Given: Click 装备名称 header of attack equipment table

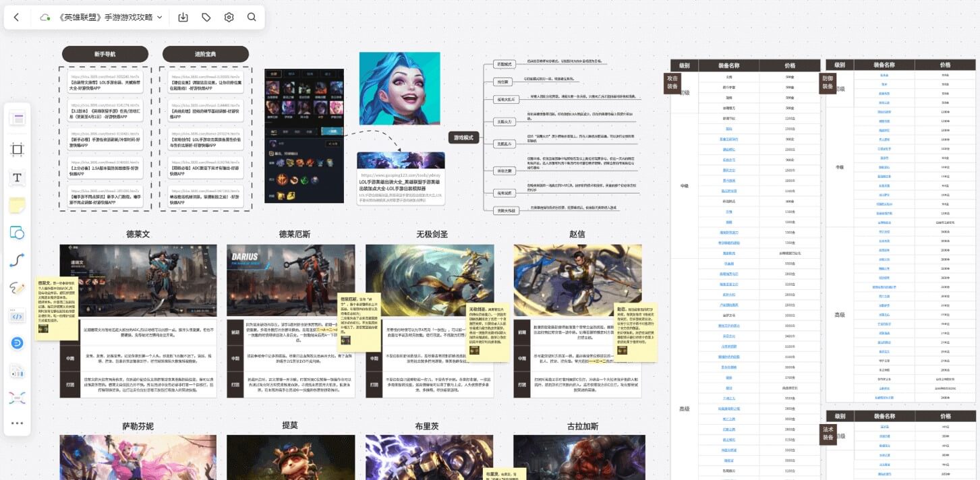Looking at the screenshot, I should coord(728,65).
